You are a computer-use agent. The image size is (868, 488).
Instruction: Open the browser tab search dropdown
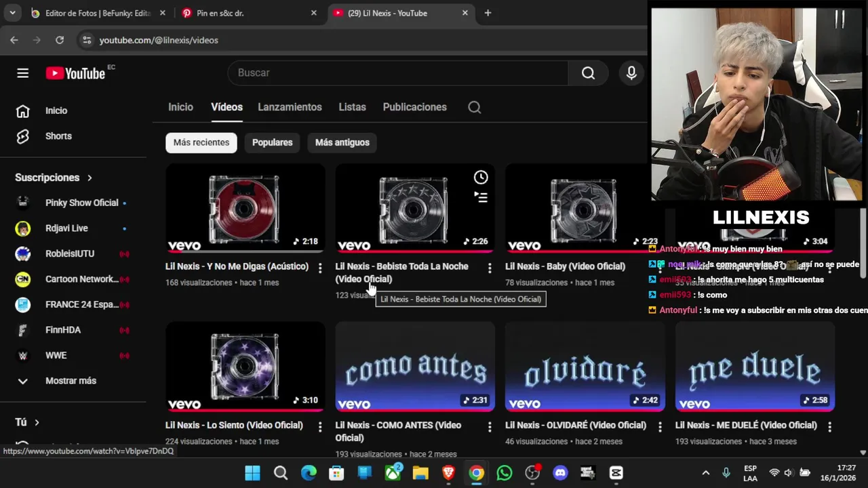(12, 13)
